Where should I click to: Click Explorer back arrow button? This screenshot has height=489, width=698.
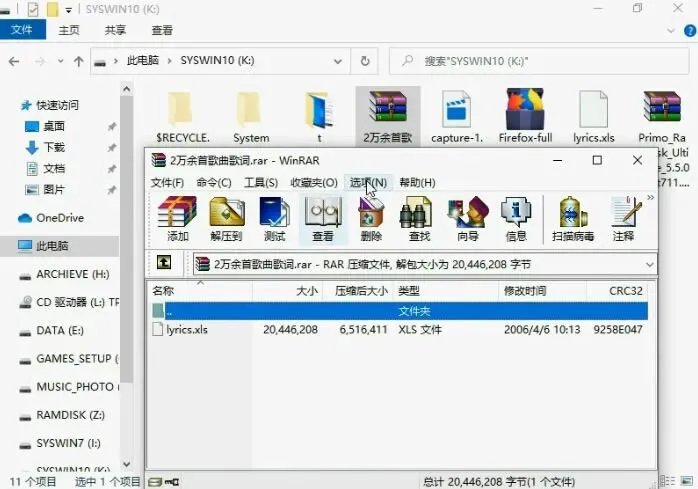(14, 61)
